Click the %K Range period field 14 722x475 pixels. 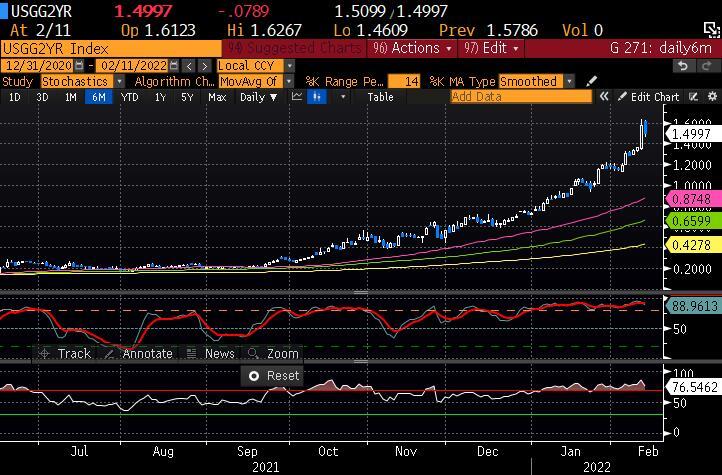[x=404, y=81]
